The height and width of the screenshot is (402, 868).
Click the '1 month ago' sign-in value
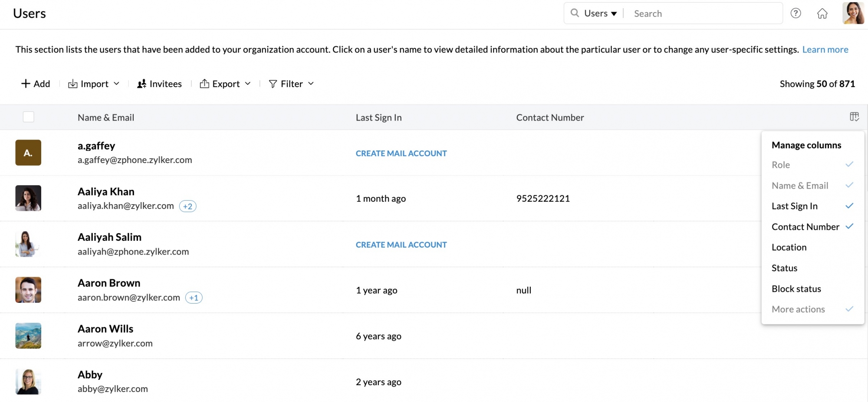point(381,199)
